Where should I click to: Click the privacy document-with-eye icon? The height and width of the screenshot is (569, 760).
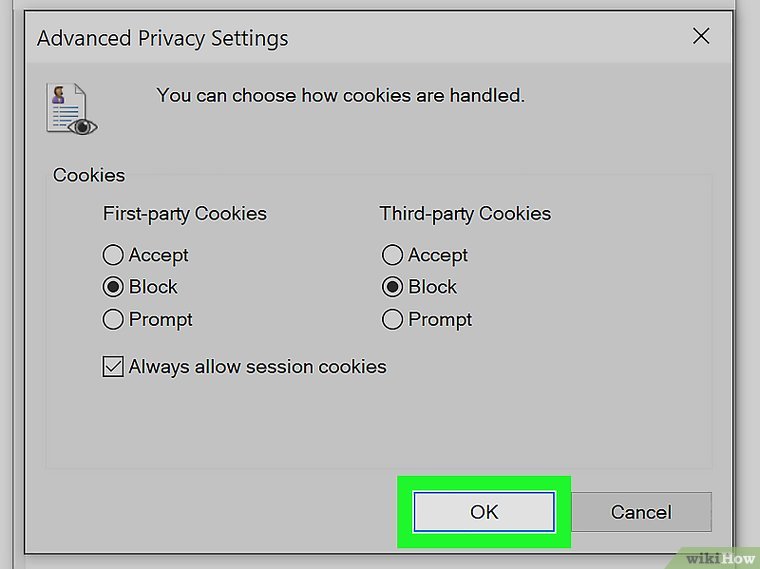point(72,109)
